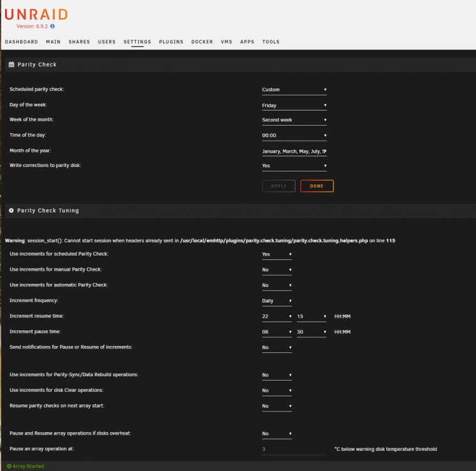Switch to the Users tab

pos(107,41)
